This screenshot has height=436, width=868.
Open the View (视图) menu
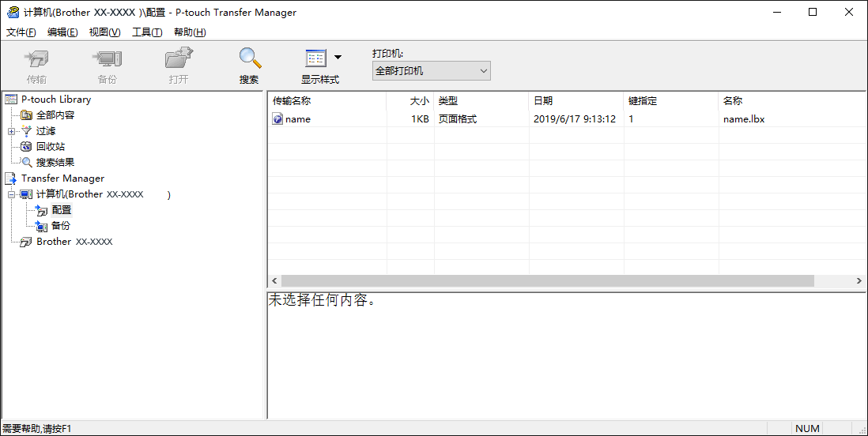coord(104,32)
